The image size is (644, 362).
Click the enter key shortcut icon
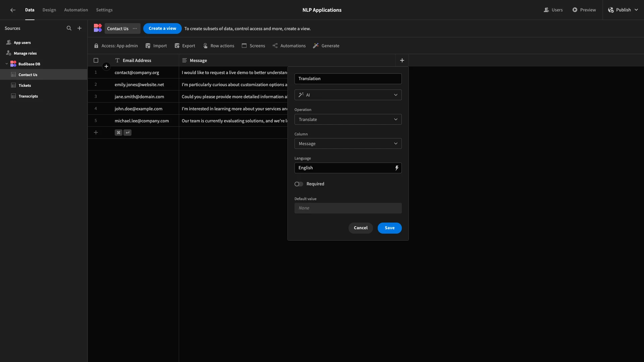pos(127,133)
